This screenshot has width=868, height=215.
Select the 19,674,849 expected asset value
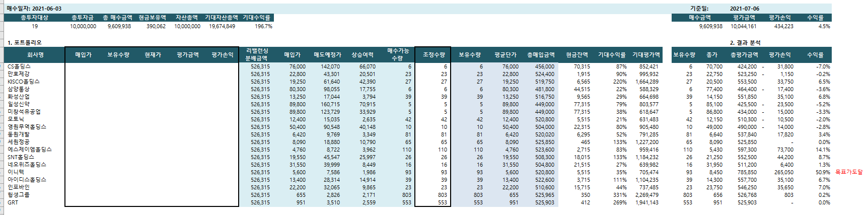pos(222,26)
